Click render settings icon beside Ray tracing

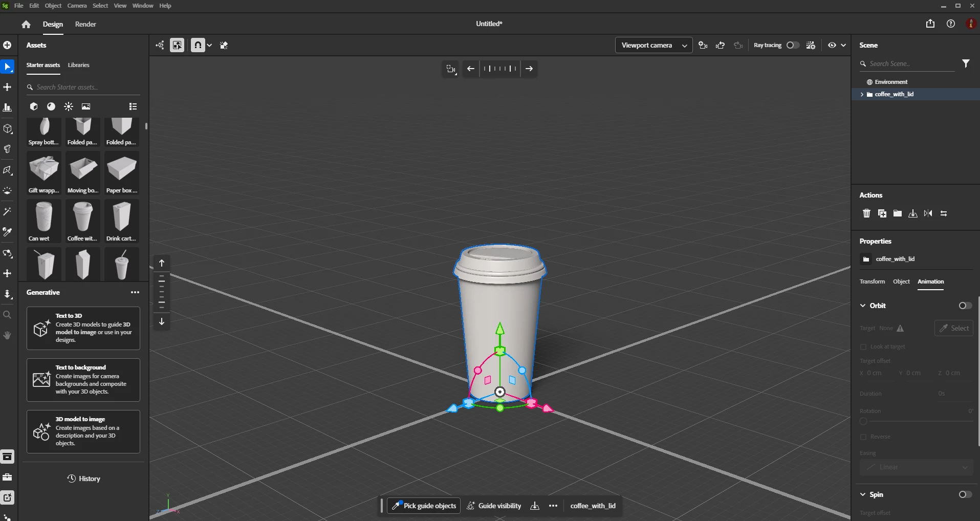(811, 45)
